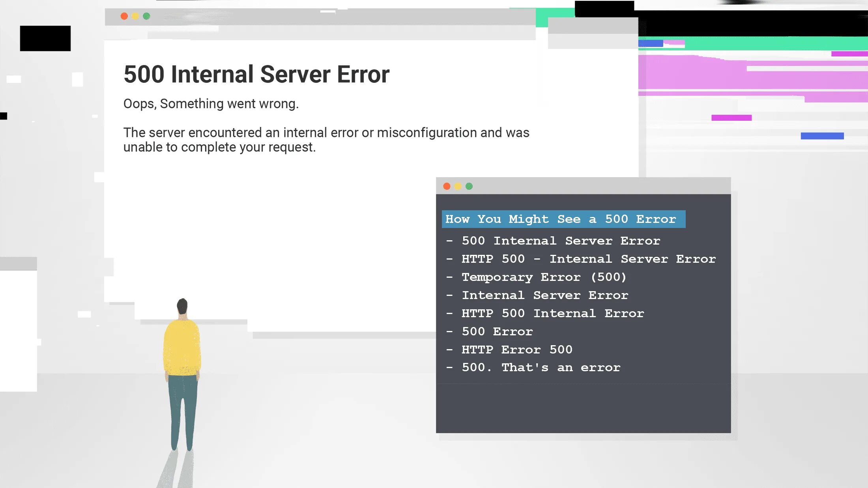Click the blue bar in the glitch panel
Image resolution: width=868 pixels, height=488 pixels.
coord(822,136)
